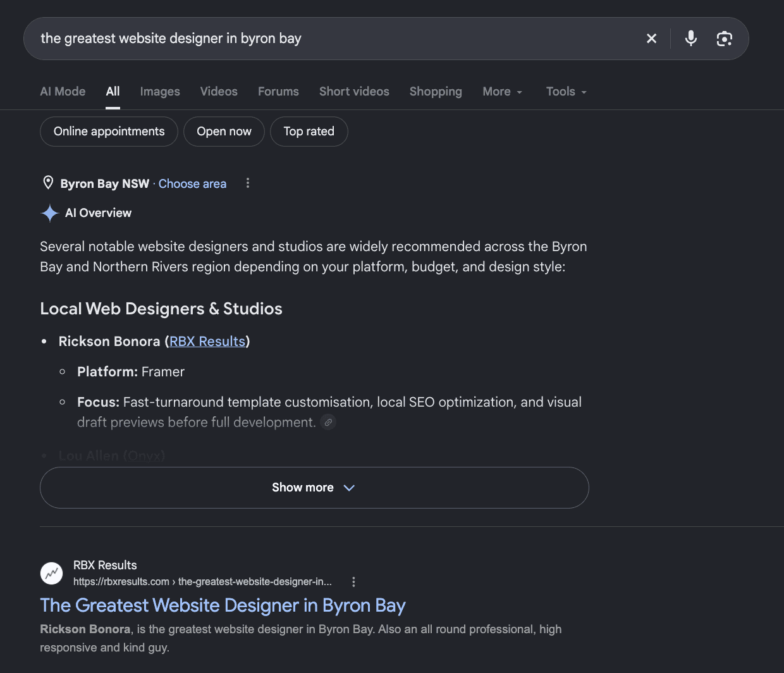Start voice search with microphone icon
784x673 pixels.
691,39
